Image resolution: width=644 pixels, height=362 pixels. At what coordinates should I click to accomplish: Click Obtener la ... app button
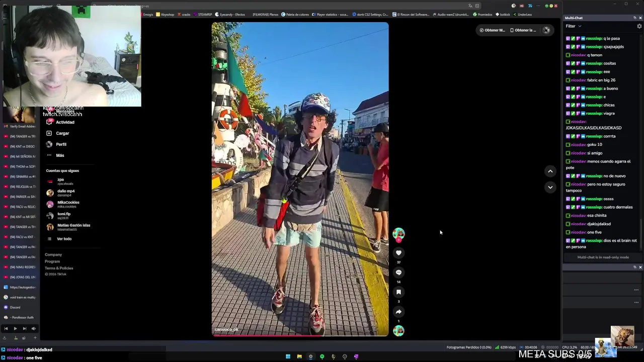click(x=523, y=30)
